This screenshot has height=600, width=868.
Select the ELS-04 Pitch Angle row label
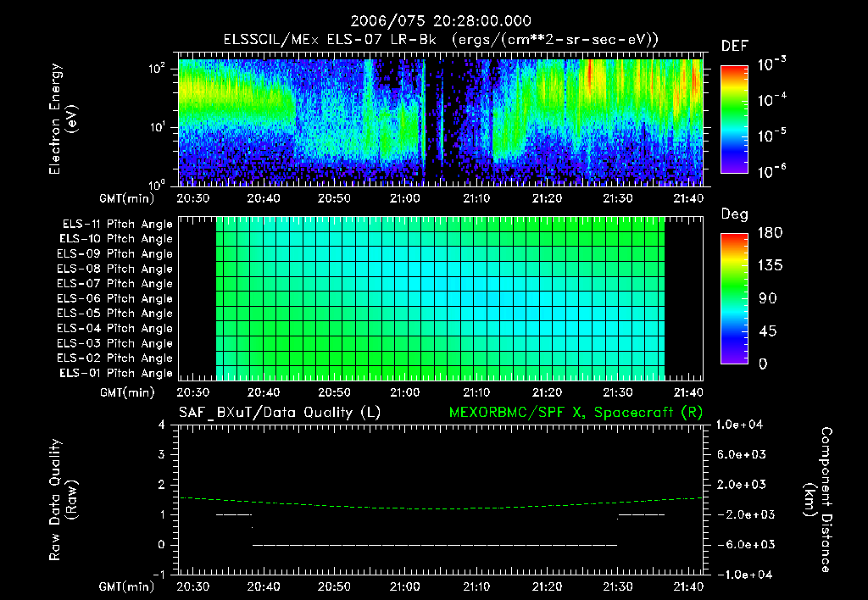click(114, 329)
